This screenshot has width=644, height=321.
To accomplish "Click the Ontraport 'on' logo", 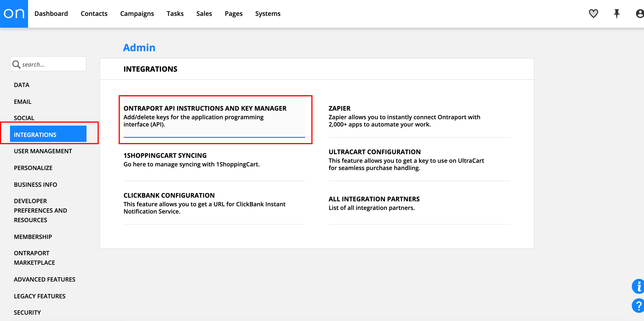I will [x=14, y=14].
